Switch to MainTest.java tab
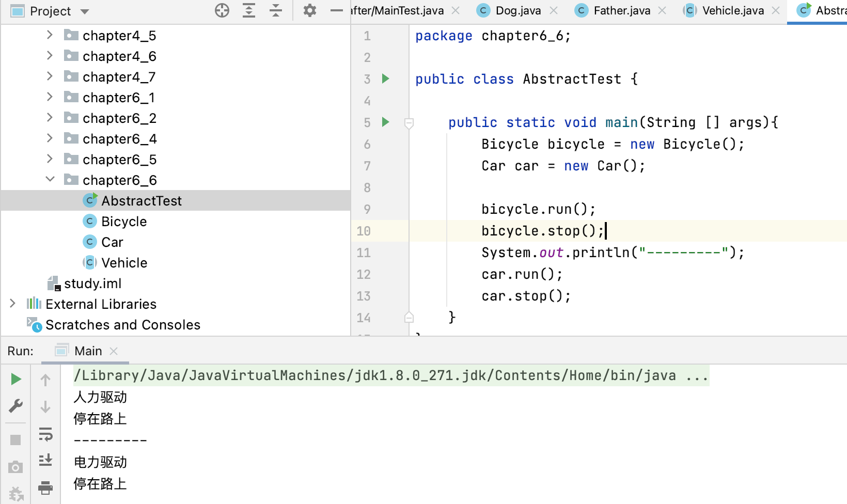 pos(397,10)
